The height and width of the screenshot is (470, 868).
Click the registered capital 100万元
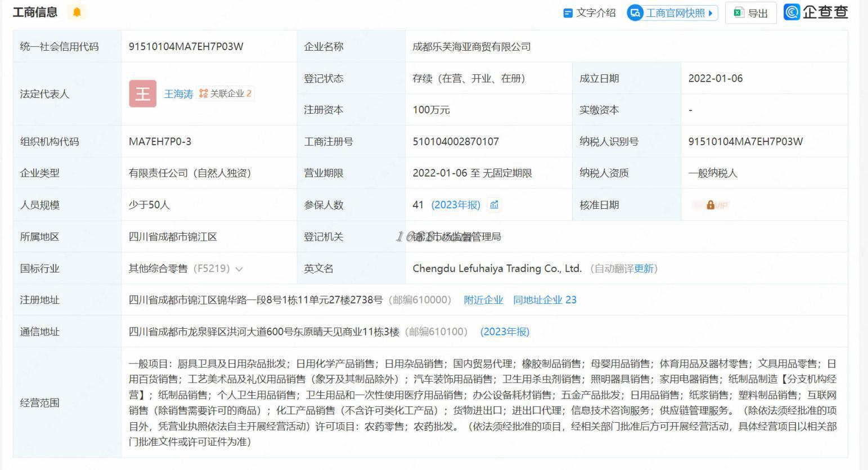[x=431, y=110]
